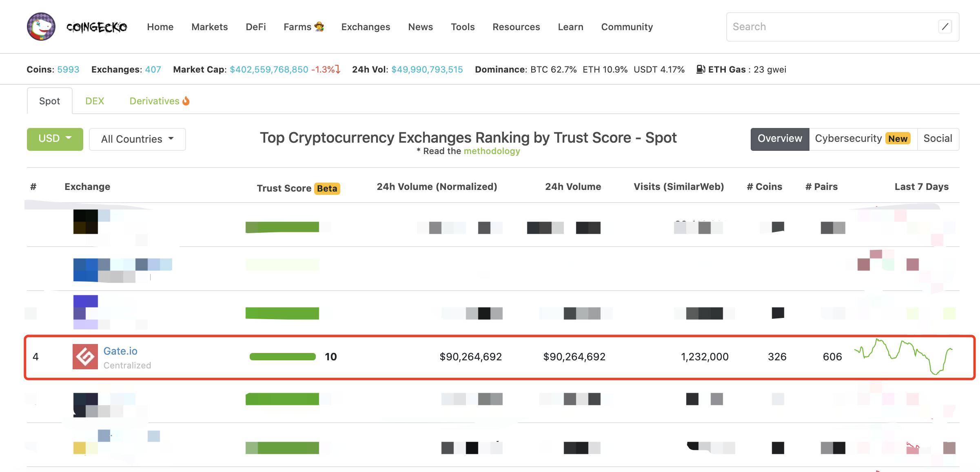
Task: Click the New badge on Cybersecurity
Action: [898, 139]
